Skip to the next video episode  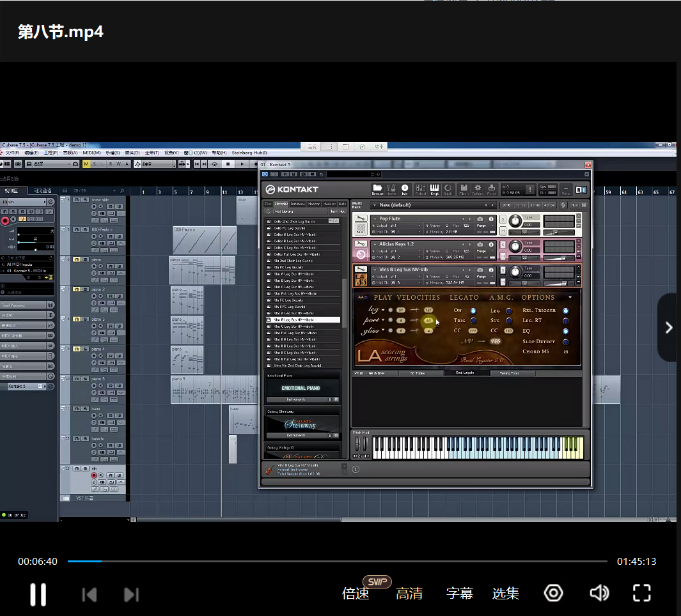point(131,595)
